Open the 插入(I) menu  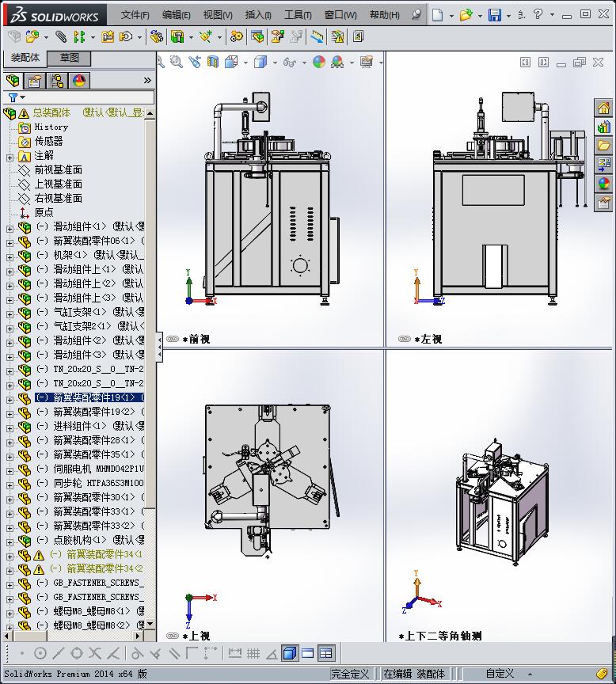click(258, 15)
